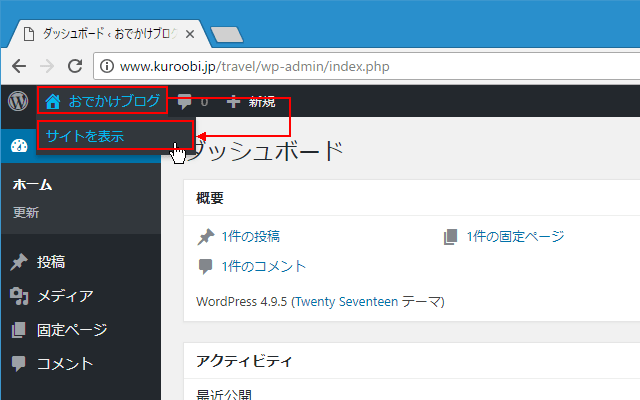Select サイトを表示 from the dropdown
Viewport: 640px width, 400px height.
tap(115, 135)
